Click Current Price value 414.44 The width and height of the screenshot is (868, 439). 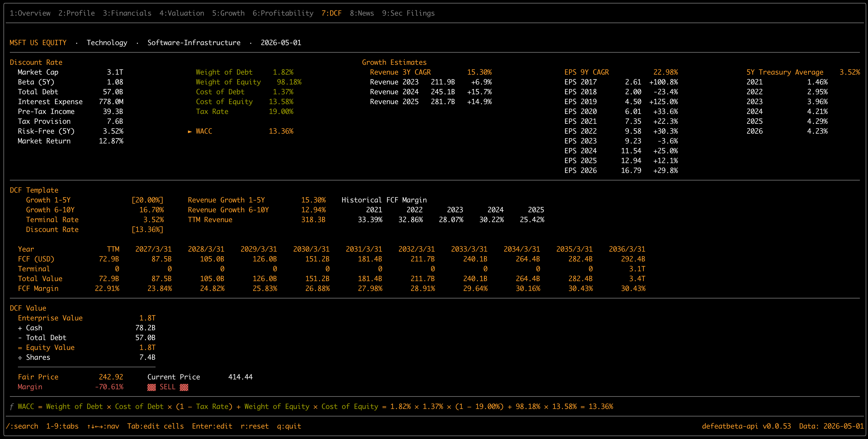coord(240,377)
